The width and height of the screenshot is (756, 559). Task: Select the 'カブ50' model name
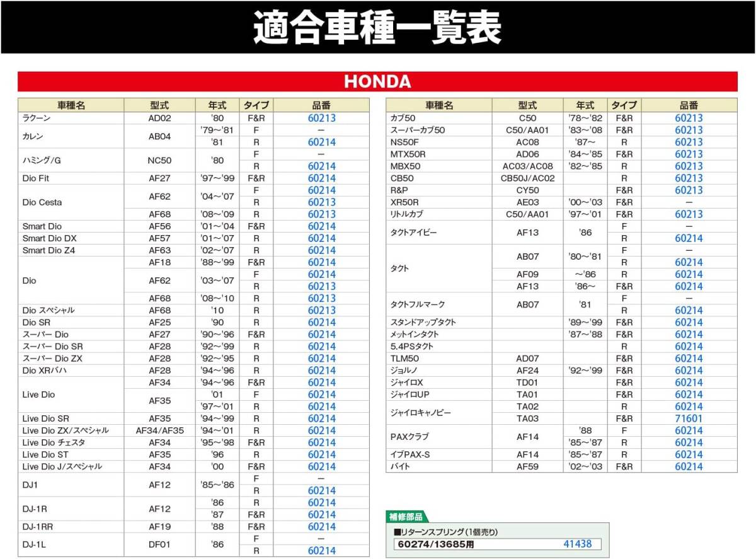click(x=403, y=118)
